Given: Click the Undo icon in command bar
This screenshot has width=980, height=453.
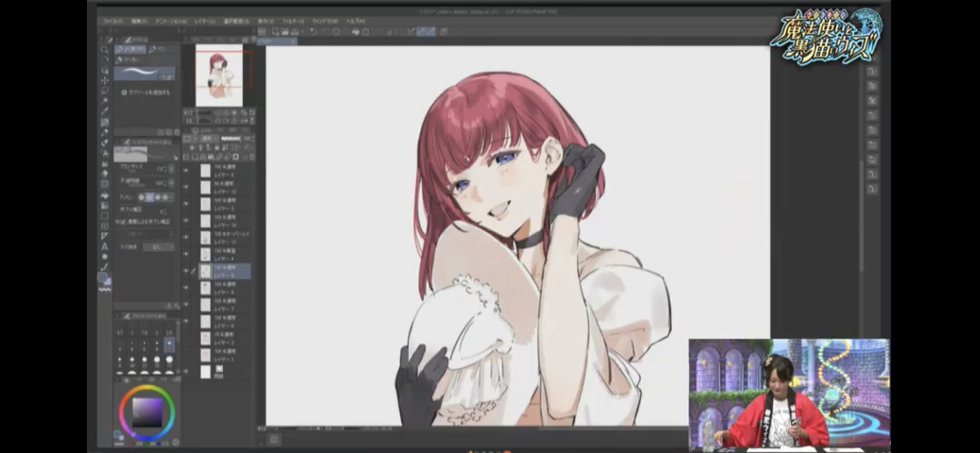Looking at the screenshot, I should [x=313, y=32].
